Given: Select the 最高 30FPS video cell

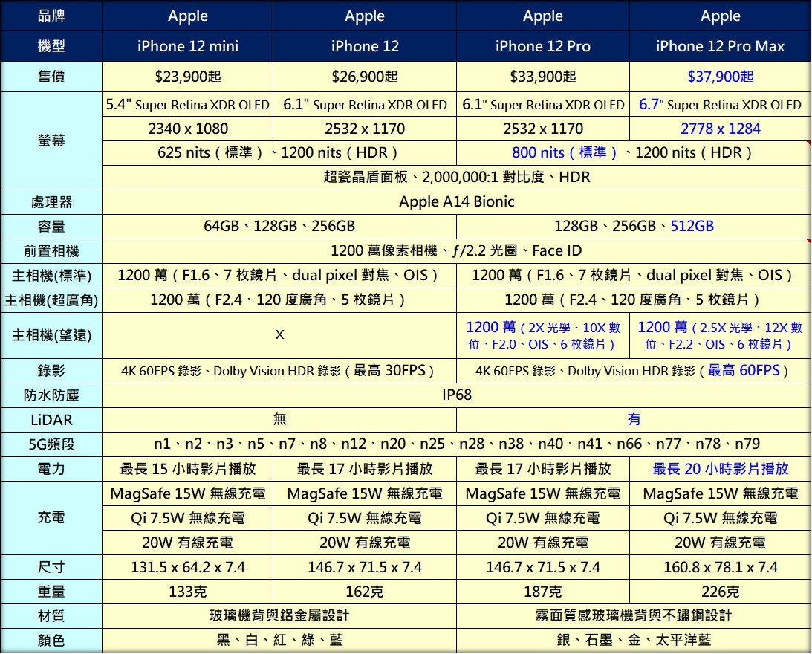Looking at the screenshot, I should click(x=279, y=371).
